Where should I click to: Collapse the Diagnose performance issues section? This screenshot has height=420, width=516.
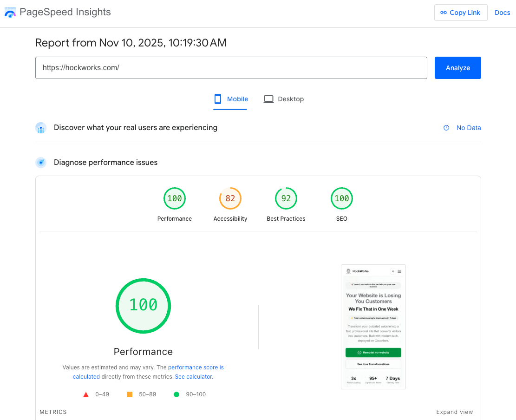coord(105,162)
